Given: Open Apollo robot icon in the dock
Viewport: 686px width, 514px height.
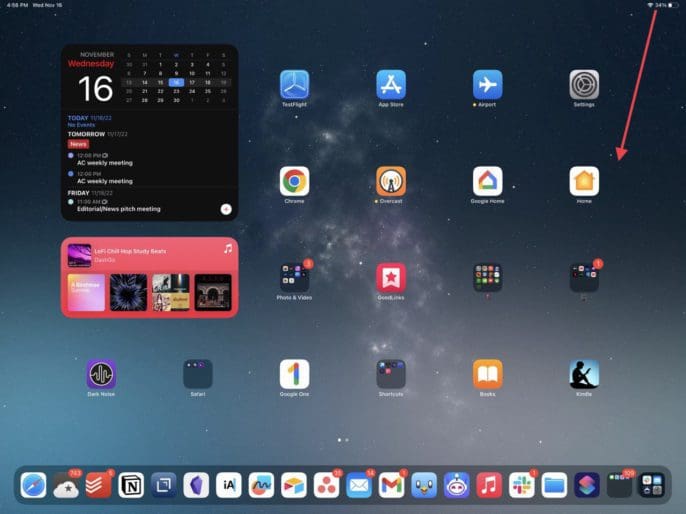Looking at the screenshot, I should (456, 485).
